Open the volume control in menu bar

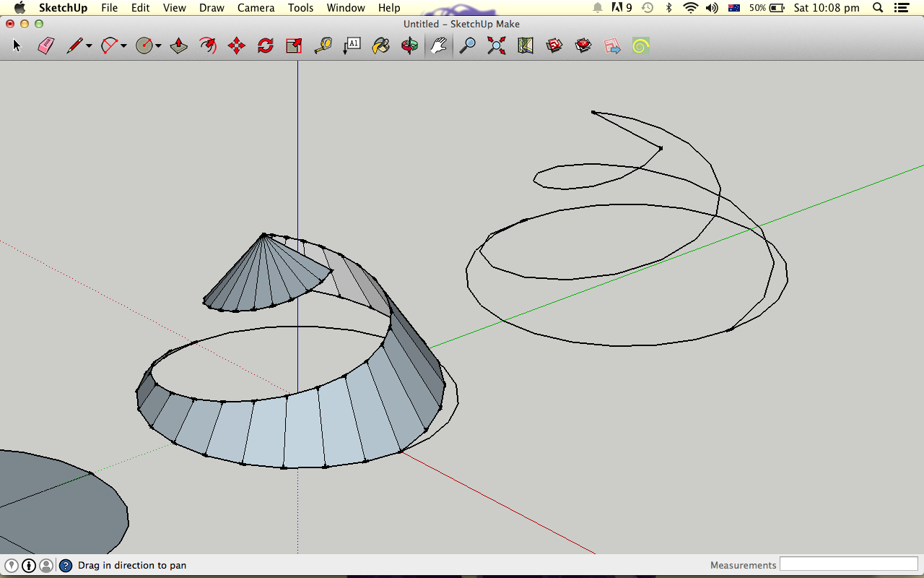pos(712,8)
